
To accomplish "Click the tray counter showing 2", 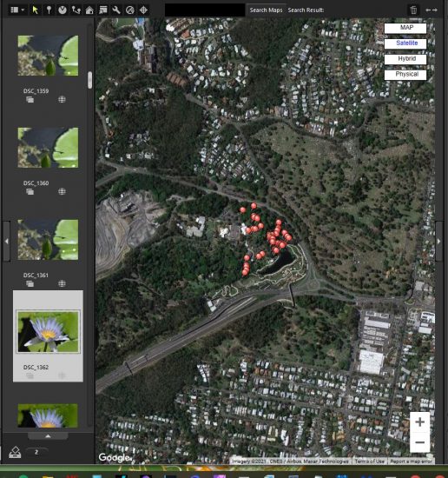I will (x=36, y=452).
